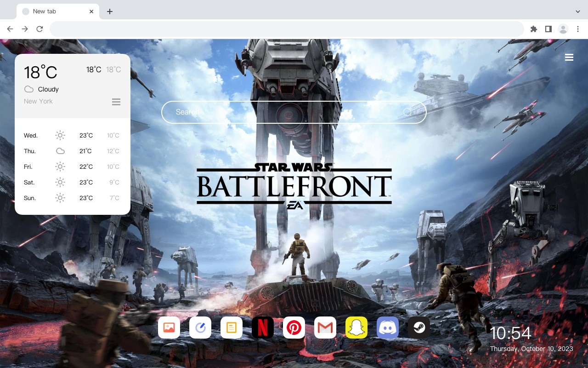Select the Sun. forecast row label
Screen dimensions: 588x368
tap(30, 198)
